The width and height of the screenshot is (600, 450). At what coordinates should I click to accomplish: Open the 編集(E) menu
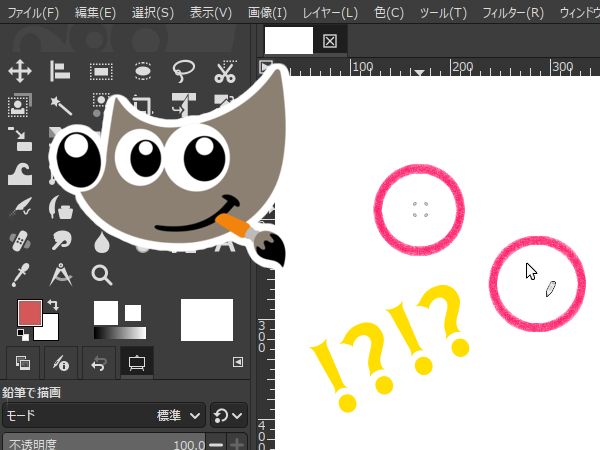(95, 13)
